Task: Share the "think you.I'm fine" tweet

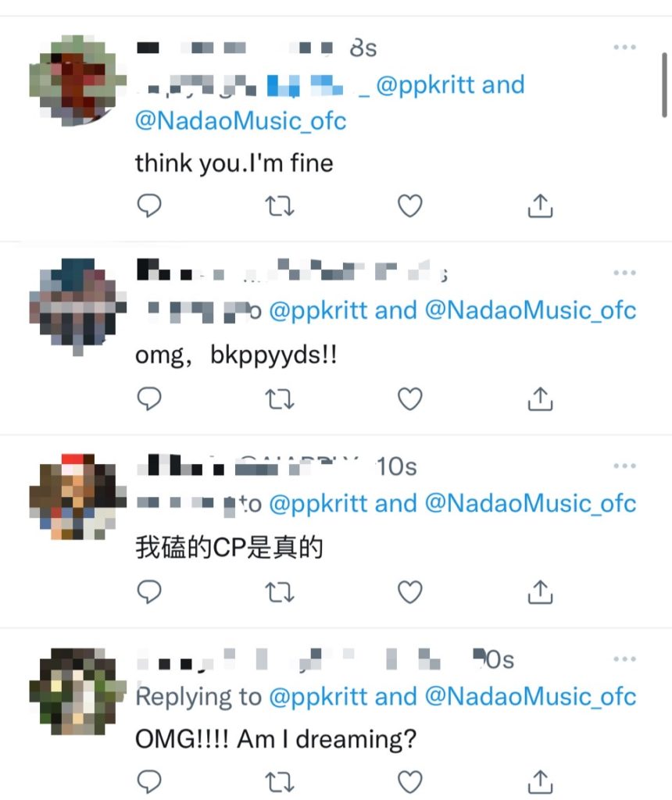Action: click(540, 205)
